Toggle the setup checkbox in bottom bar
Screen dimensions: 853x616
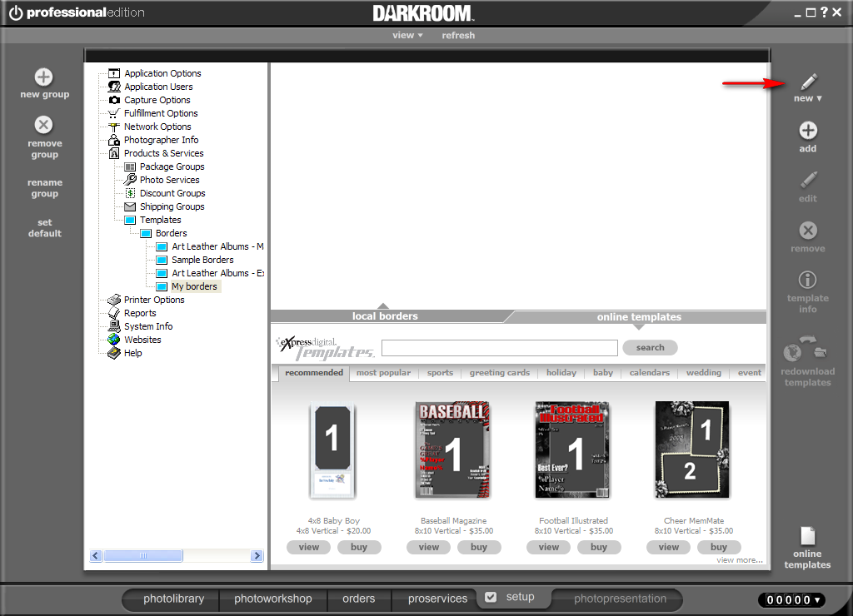pos(491,597)
